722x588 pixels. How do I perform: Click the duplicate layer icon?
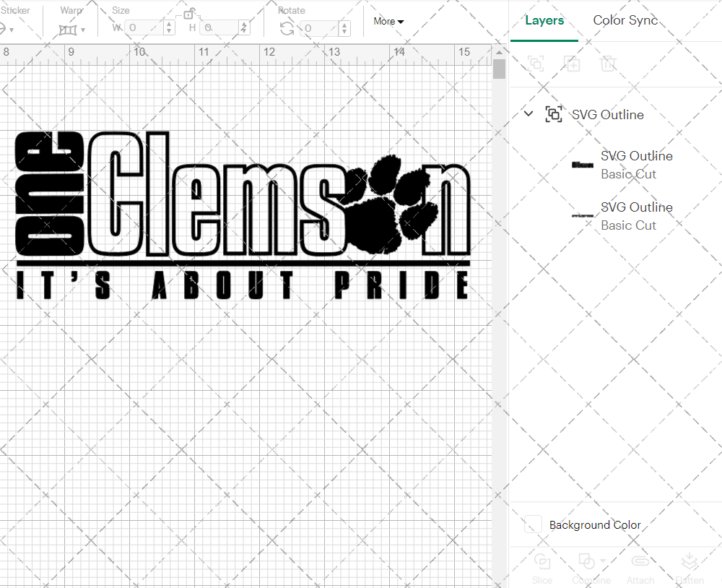coord(573,64)
